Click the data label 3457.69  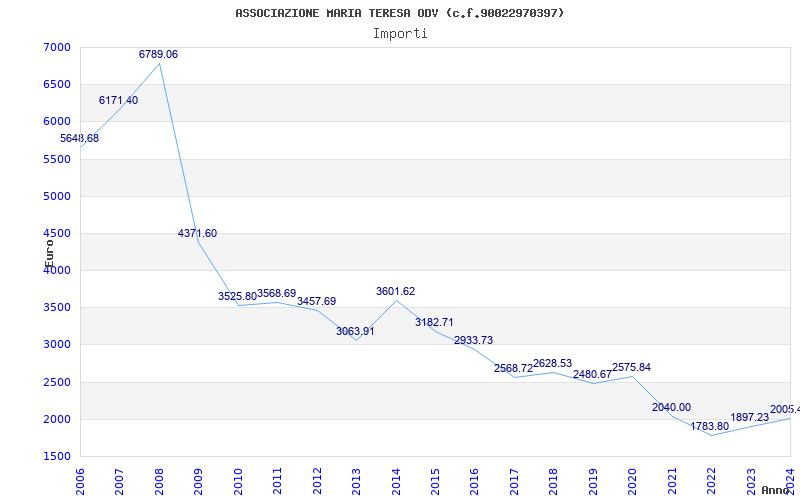tap(317, 301)
